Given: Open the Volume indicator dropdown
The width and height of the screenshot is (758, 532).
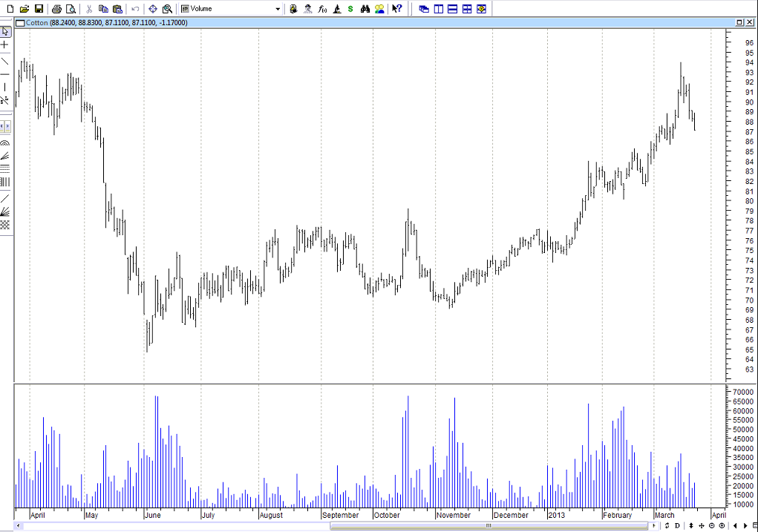Looking at the screenshot, I should click(278, 9).
